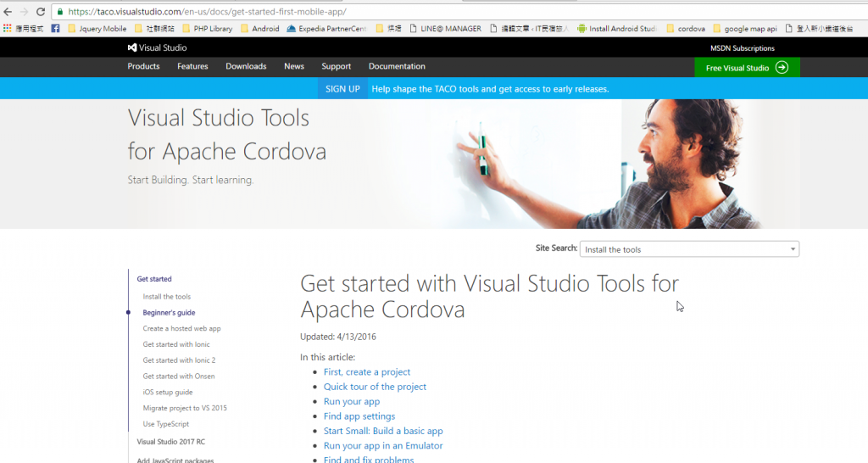Open the News menu item
Image resolution: width=868 pixels, height=463 pixels.
click(x=294, y=66)
